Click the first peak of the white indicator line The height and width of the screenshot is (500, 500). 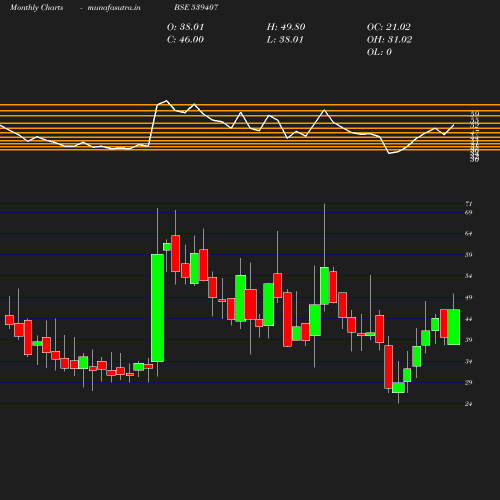point(166,101)
